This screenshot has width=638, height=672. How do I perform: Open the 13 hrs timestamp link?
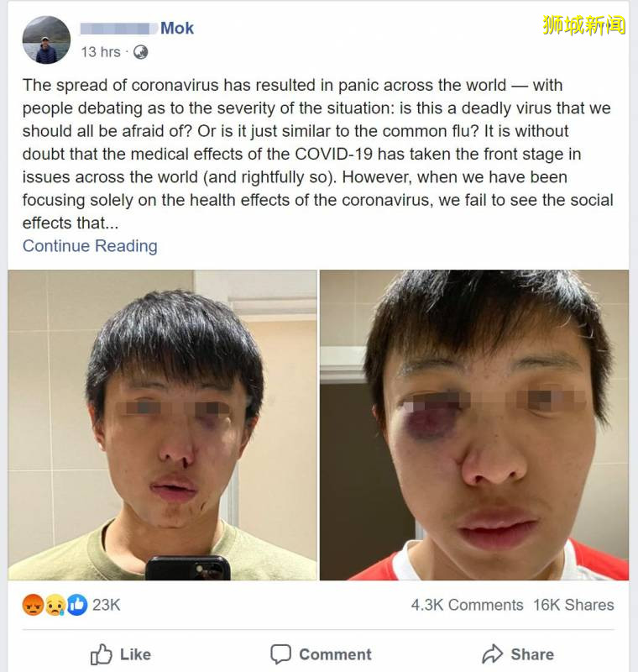tap(101, 52)
